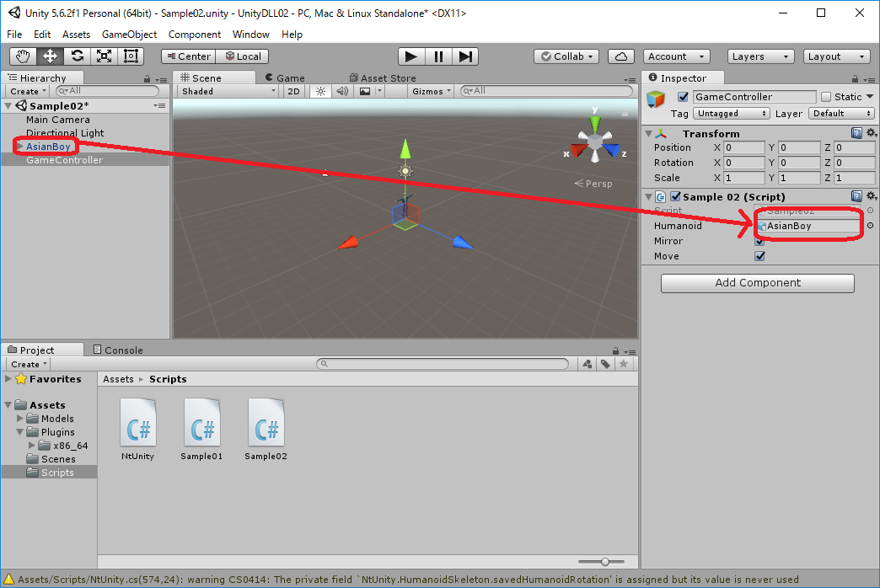Uncheck the Move checkbox
Image resolution: width=880 pixels, height=588 pixels.
759,256
